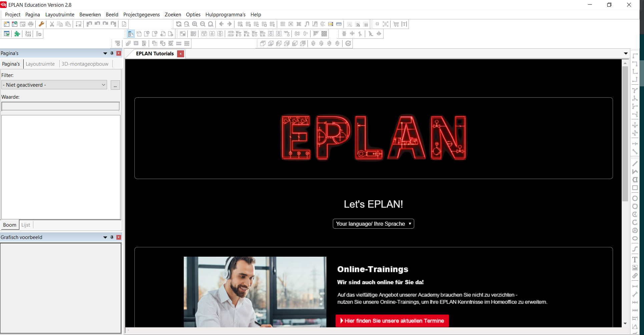The image size is (644, 335).
Task: Open the Help menu
Action: [x=256, y=14]
